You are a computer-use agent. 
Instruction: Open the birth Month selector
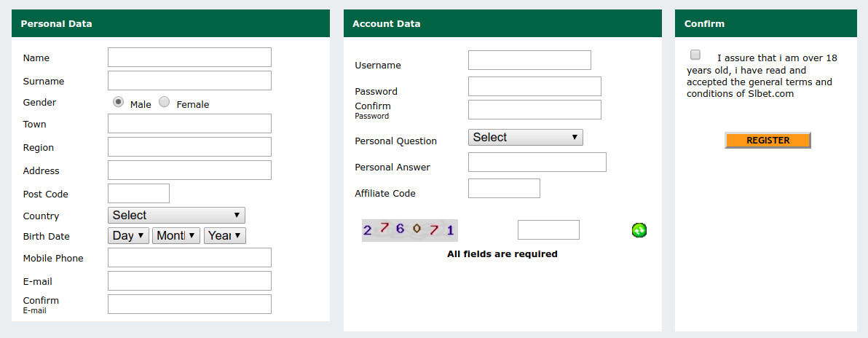175,235
